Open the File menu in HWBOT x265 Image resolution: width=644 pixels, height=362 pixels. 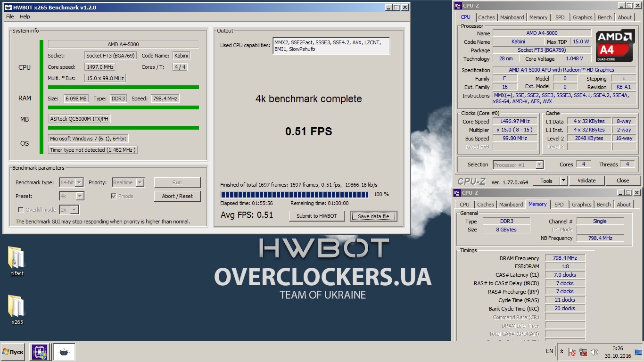[10, 16]
